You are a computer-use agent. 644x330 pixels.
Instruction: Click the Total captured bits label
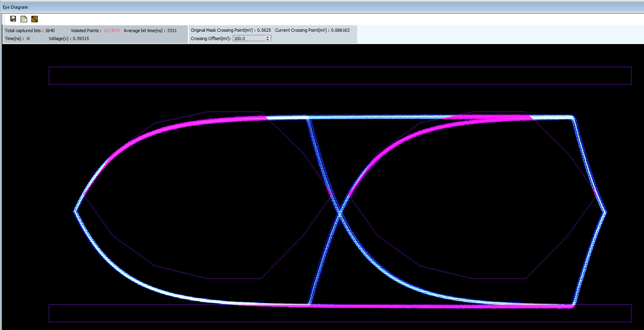click(x=24, y=30)
